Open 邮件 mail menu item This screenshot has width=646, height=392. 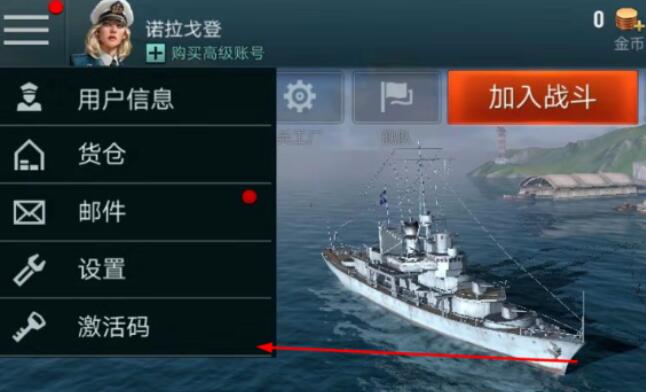point(136,212)
